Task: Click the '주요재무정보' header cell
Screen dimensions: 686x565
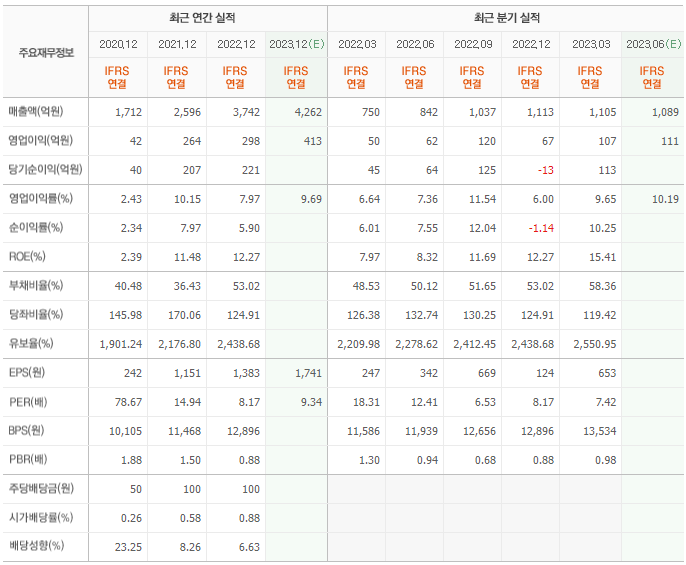Action: (x=46, y=53)
